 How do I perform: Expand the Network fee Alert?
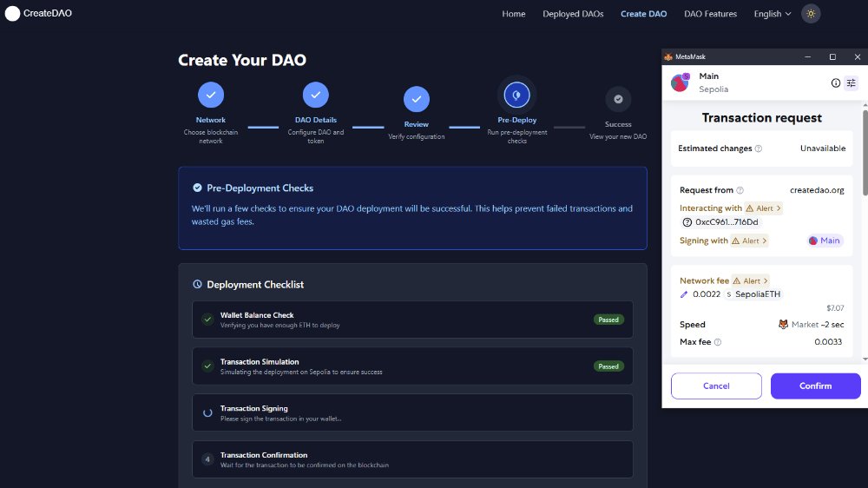tap(751, 280)
